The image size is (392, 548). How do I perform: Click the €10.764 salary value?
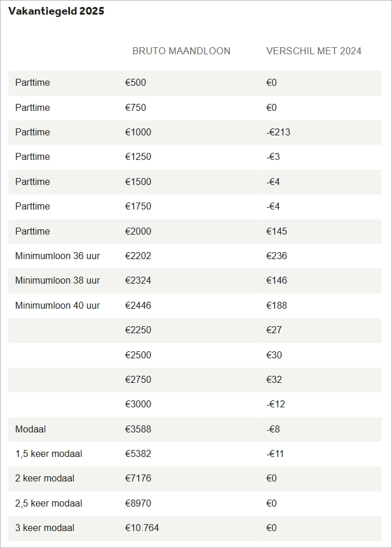click(142, 528)
